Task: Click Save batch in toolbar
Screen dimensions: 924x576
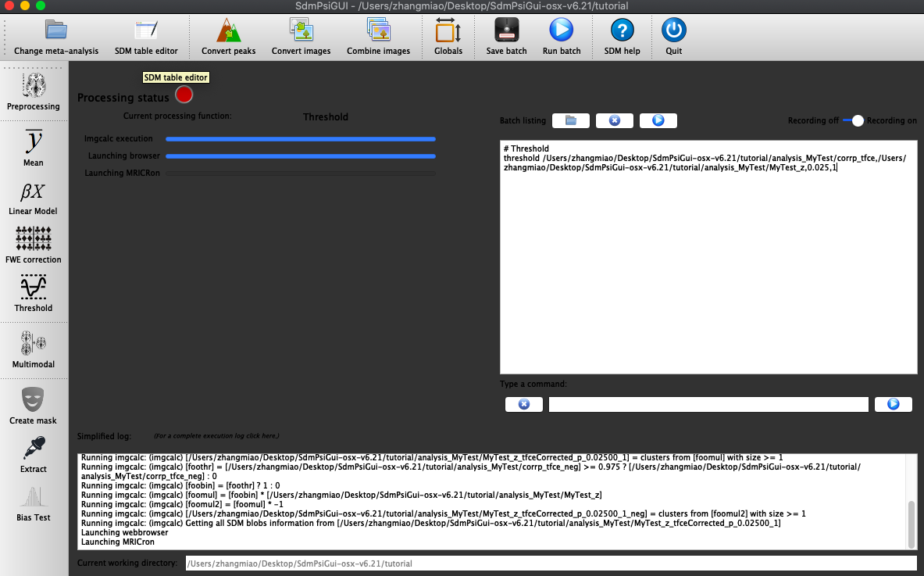Action: 506,31
